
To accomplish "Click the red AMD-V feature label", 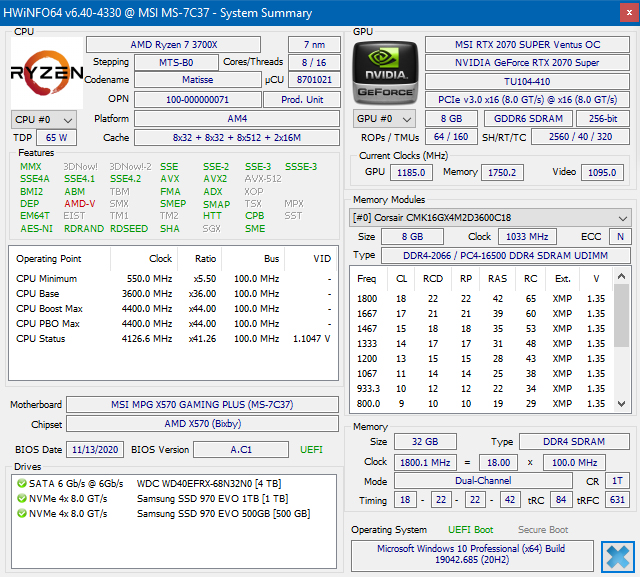I will [x=80, y=204].
